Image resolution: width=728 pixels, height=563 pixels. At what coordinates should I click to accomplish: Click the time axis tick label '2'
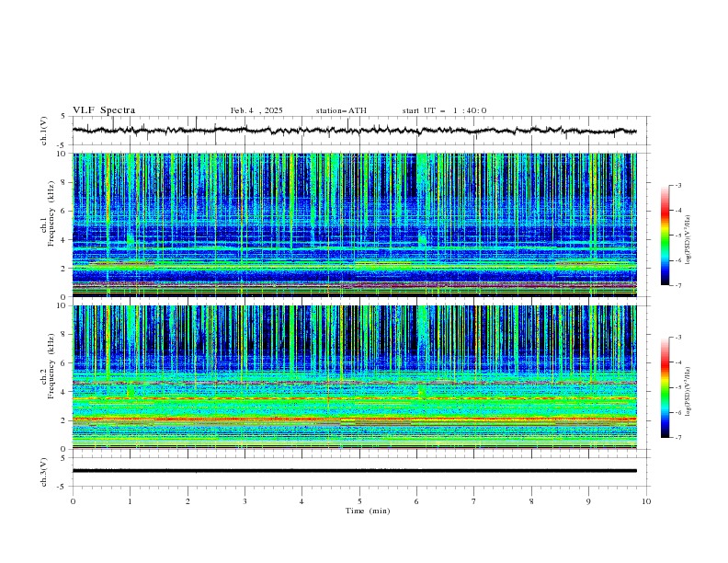188,501
